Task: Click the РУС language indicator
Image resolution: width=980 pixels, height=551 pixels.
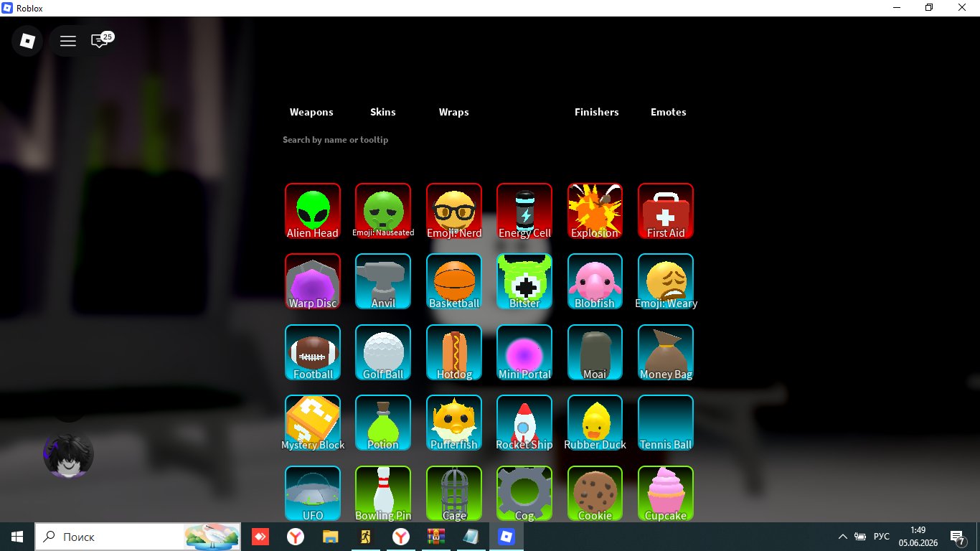Action: coord(882,537)
